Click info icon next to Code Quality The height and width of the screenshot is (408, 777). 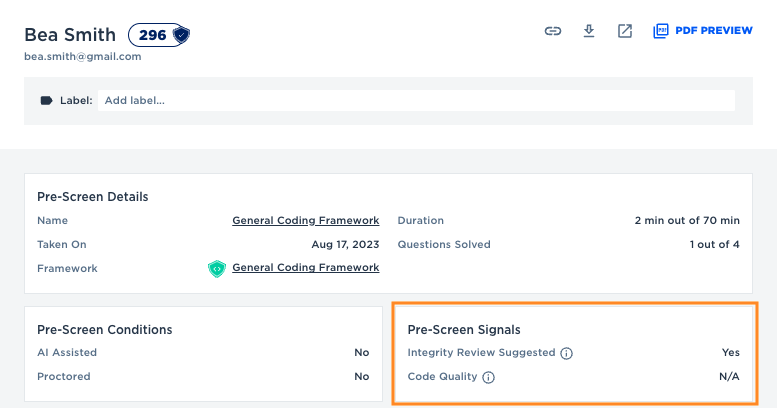tap(488, 377)
